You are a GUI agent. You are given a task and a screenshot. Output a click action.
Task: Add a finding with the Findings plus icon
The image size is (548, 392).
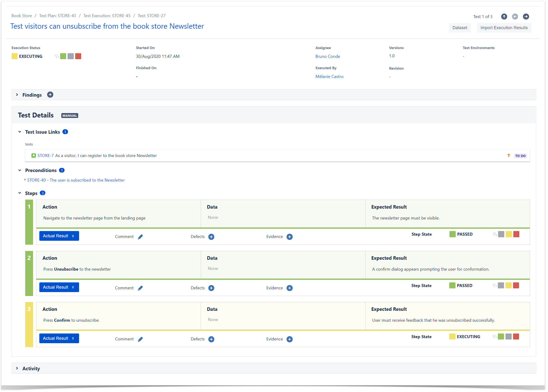click(50, 95)
